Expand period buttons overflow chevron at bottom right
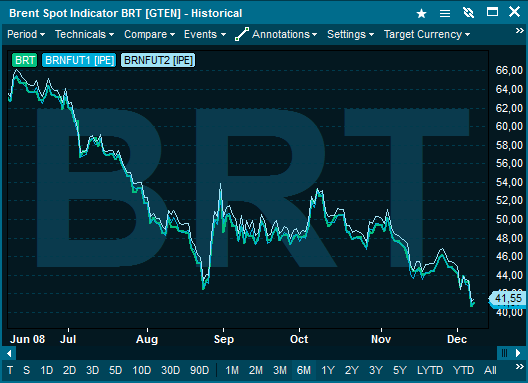The width and height of the screenshot is (528, 383). coord(520,366)
